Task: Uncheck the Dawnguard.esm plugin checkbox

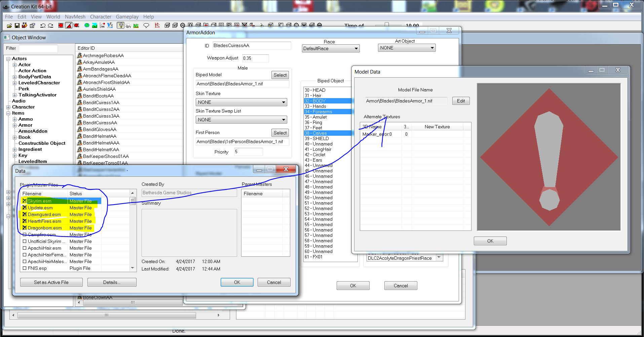Action: point(25,214)
